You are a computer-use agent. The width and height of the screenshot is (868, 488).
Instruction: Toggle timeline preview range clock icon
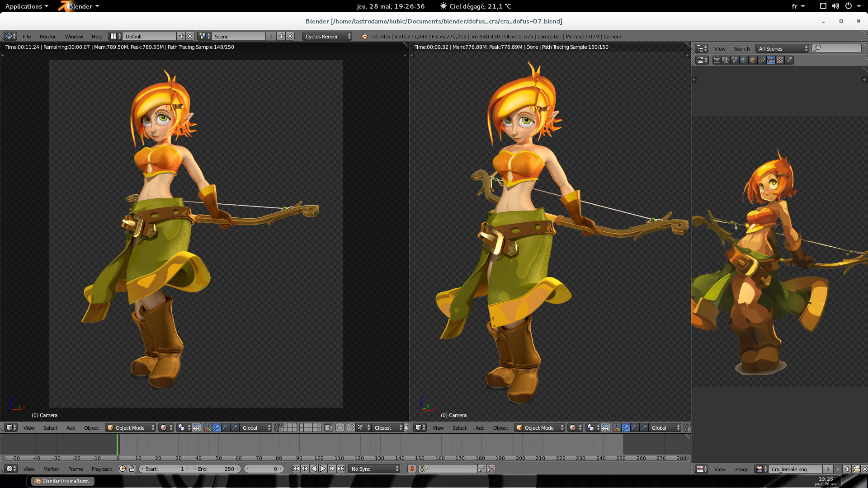(123, 469)
